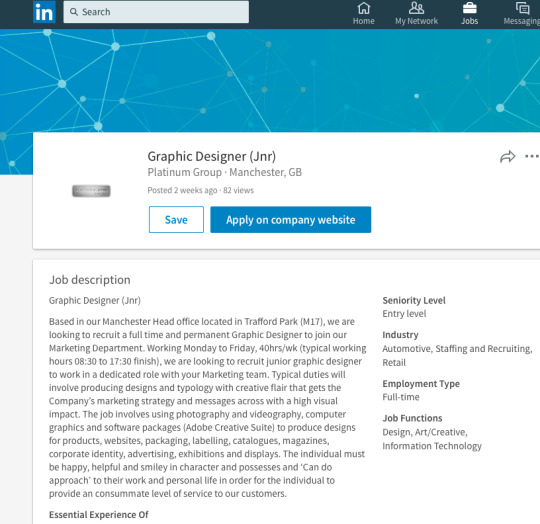
Task: Click the Job Functions label
Action: click(x=412, y=418)
